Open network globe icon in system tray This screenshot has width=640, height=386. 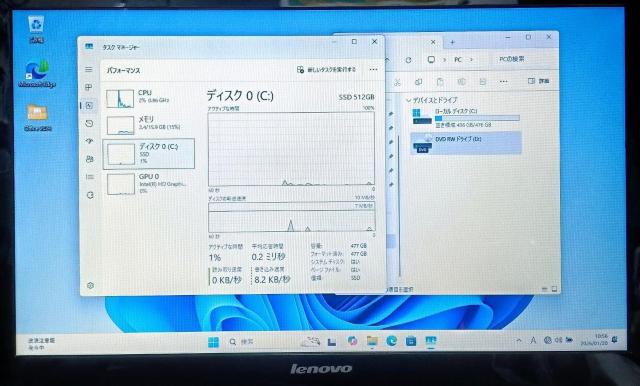pyautogui.click(x=547, y=340)
